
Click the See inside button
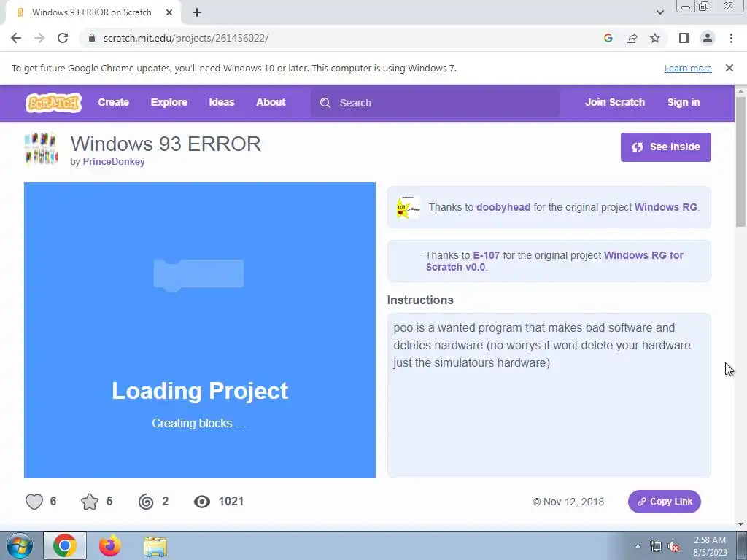(665, 147)
